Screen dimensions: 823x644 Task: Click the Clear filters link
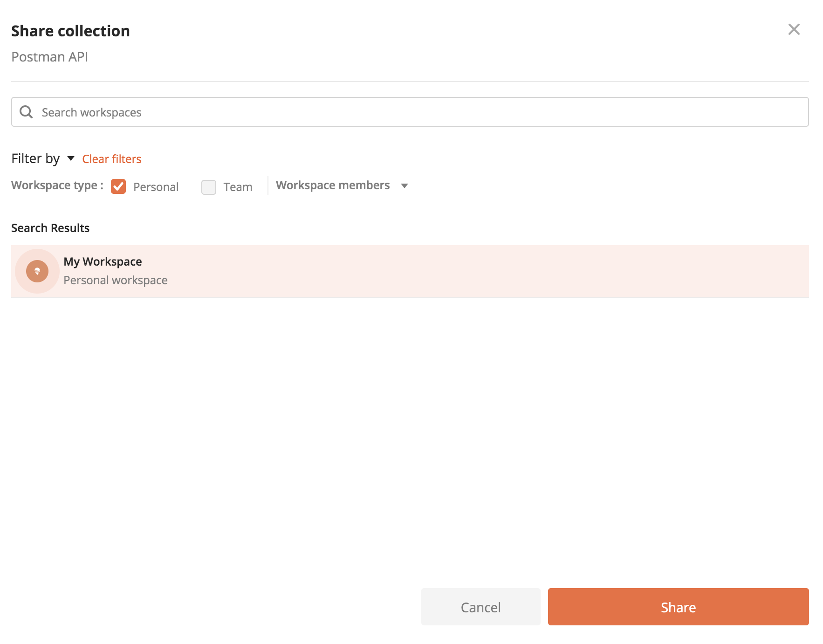(x=112, y=159)
